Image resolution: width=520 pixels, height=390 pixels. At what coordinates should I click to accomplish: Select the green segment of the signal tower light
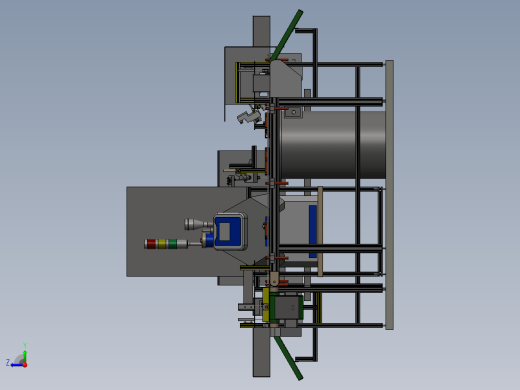tap(173, 244)
